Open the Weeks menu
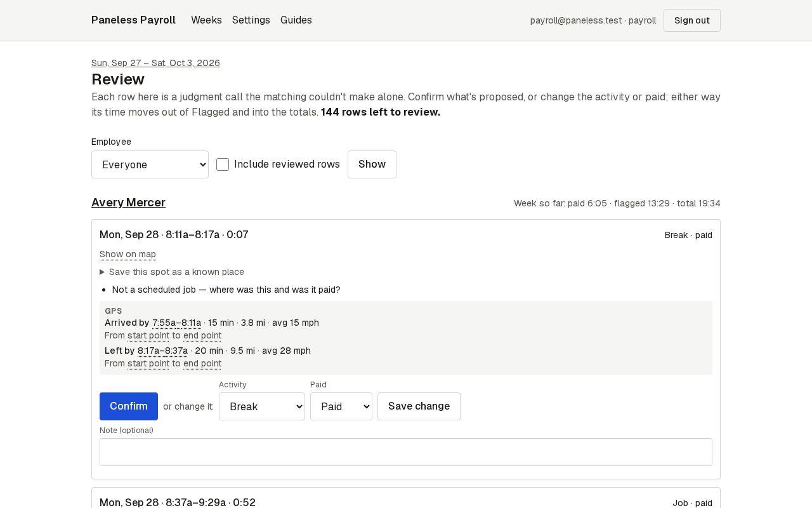The width and height of the screenshot is (812, 508). (206, 20)
